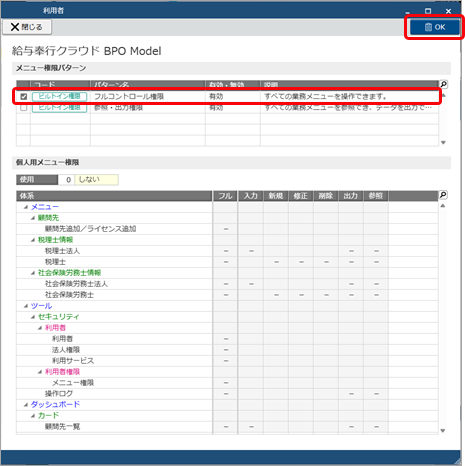The height and width of the screenshot is (466, 465).
Task: Uncheck the フルコントロール権限 checkbox
Action: pyautogui.click(x=24, y=97)
